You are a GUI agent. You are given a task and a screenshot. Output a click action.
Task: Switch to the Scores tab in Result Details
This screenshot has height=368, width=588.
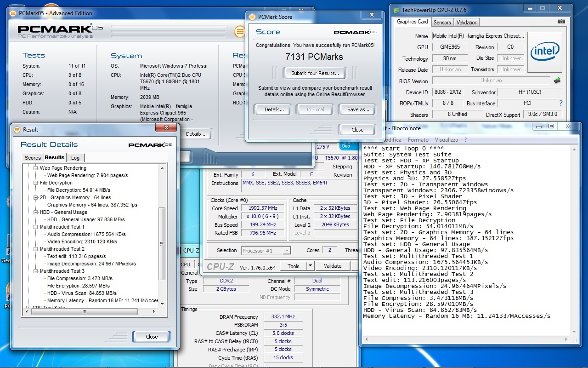pos(33,158)
